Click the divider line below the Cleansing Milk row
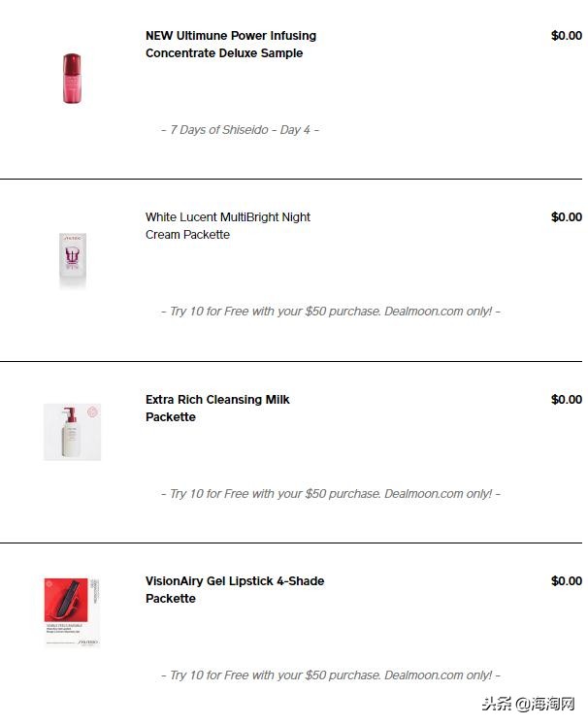The width and height of the screenshot is (588, 724). (x=291, y=543)
